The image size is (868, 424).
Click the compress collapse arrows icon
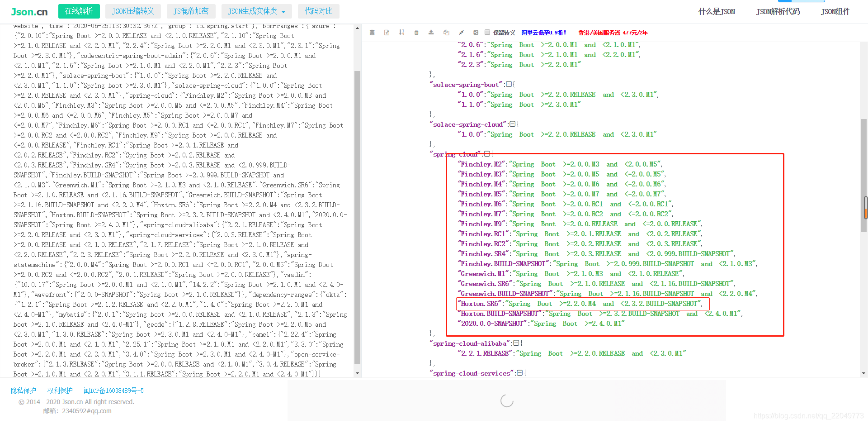point(461,33)
